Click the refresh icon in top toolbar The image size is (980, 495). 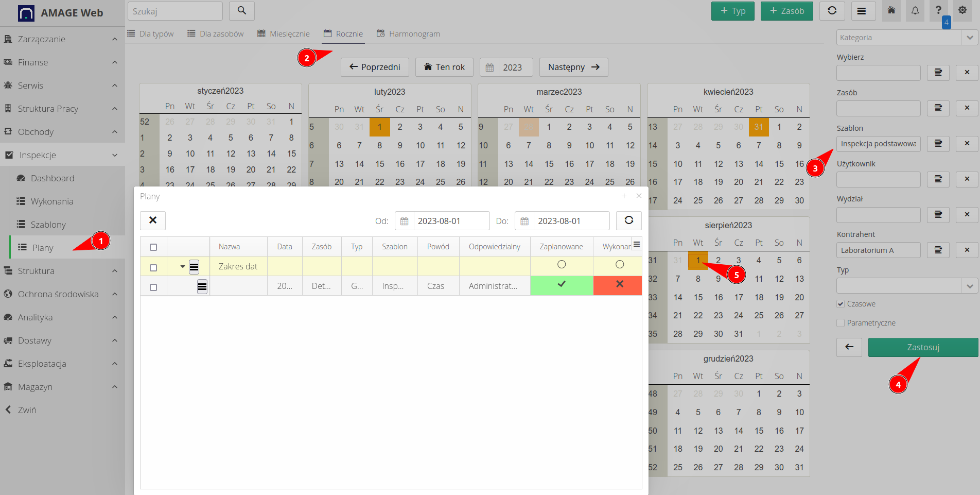pyautogui.click(x=832, y=11)
